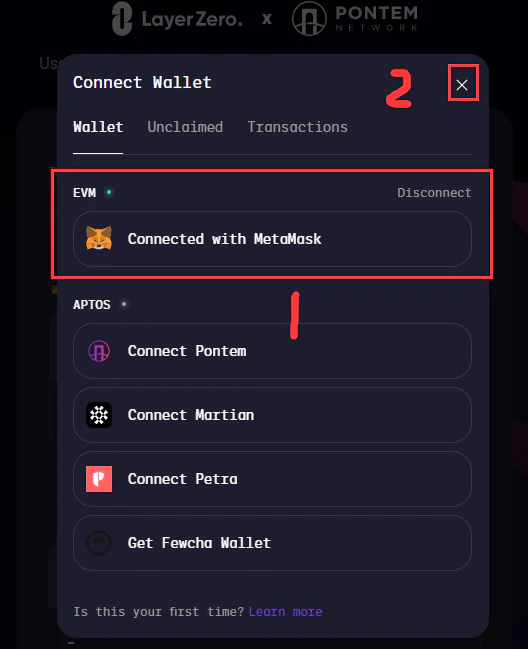The height and width of the screenshot is (649, 528).
Task: Switch to the Unclaimed tab
Action: [185, 127]
